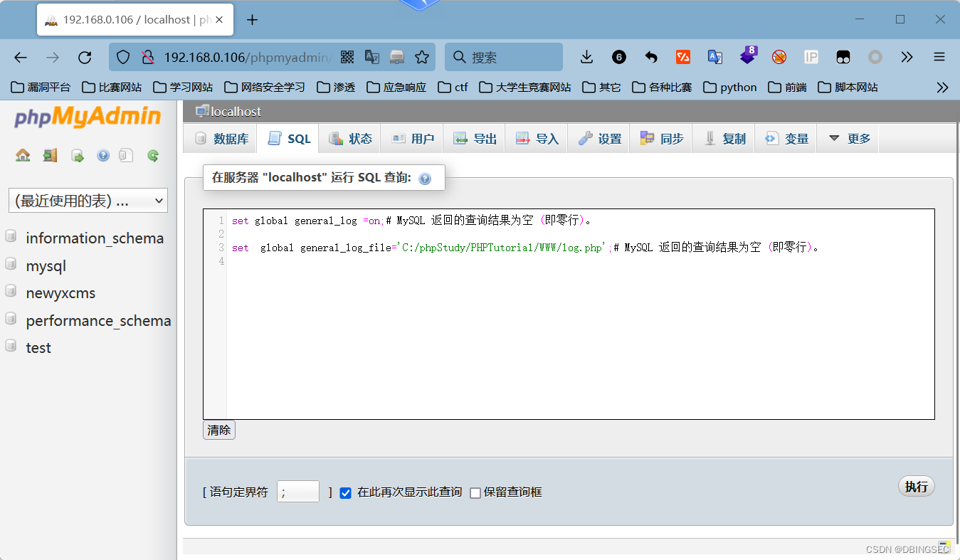This screenshot has width=960, height=560.
Task: Click the browser address bar URL
Action: (x=248, y=58)
